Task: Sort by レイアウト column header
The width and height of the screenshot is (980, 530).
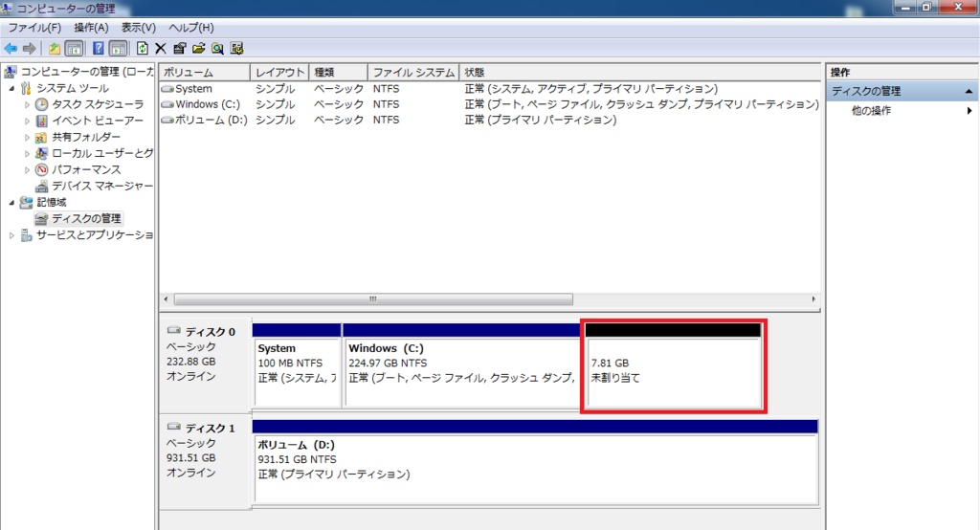Action: [x=279, y=73]
